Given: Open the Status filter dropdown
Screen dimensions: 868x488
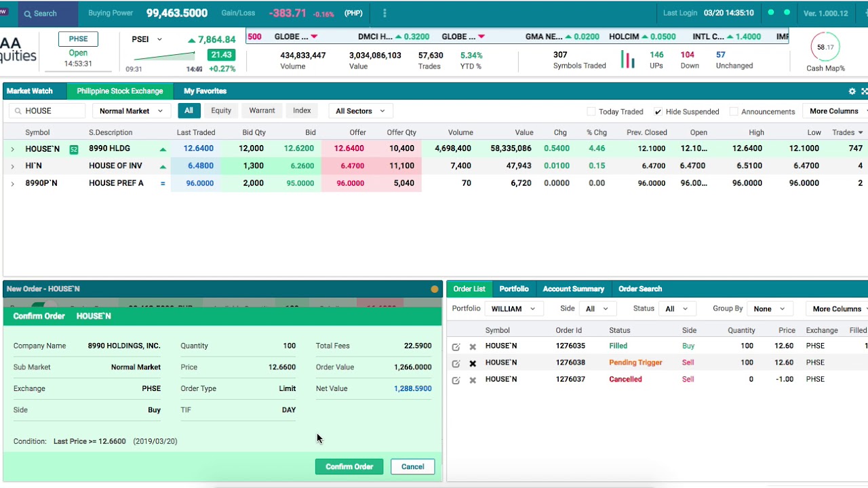Looking at the screenshot, I should 677,308.
